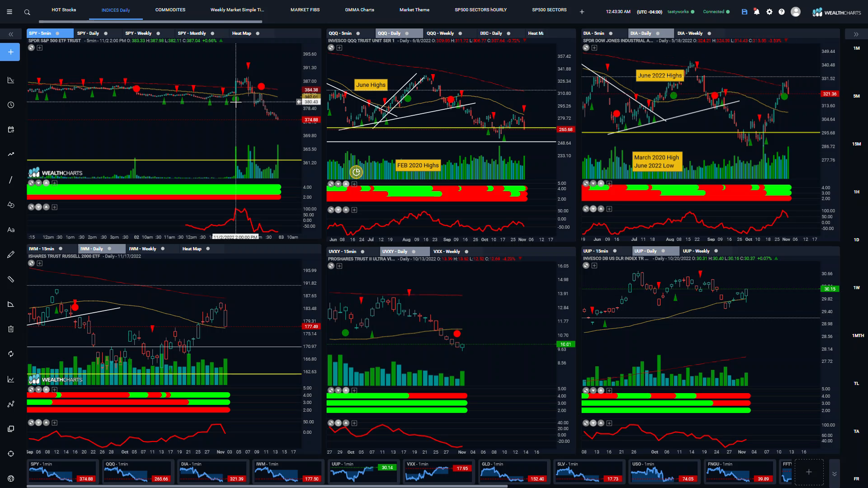The image size is (868, 488).
Task: Select the ruler measure tool
Action: [x=11, y=279]
